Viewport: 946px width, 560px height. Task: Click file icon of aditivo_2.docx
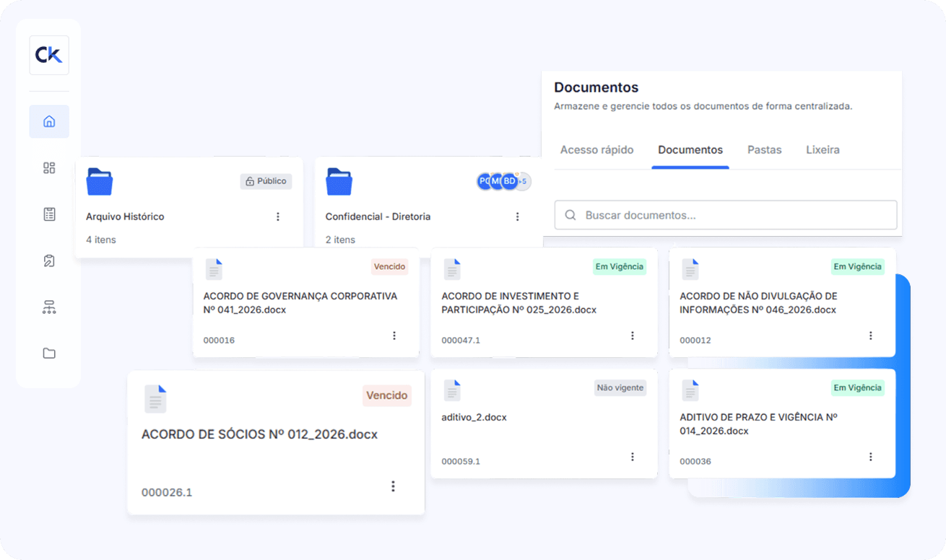[x=452, y=390]
